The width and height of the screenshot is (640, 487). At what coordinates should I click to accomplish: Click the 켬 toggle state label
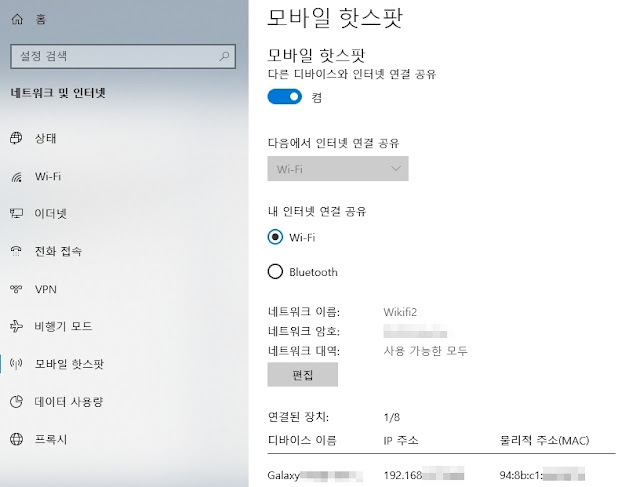click(317, 97)
